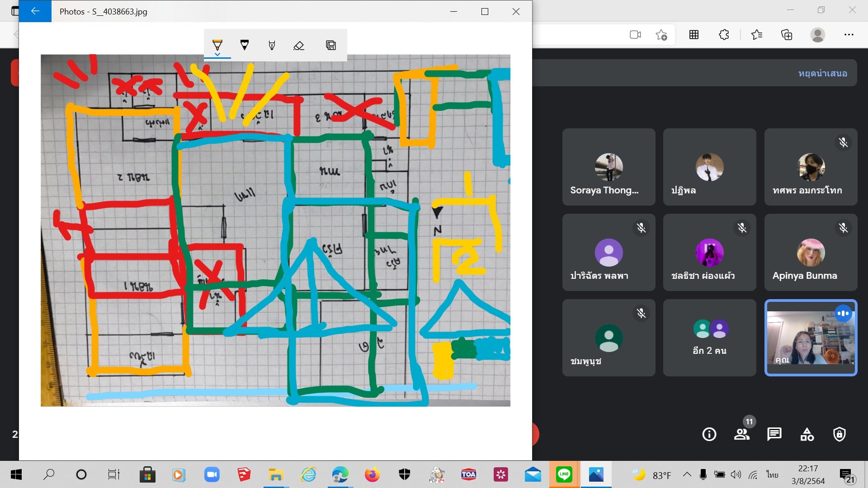This screenshot has height=488, width=868.
Task: Open browser settings and more menu
Action: 849,34
